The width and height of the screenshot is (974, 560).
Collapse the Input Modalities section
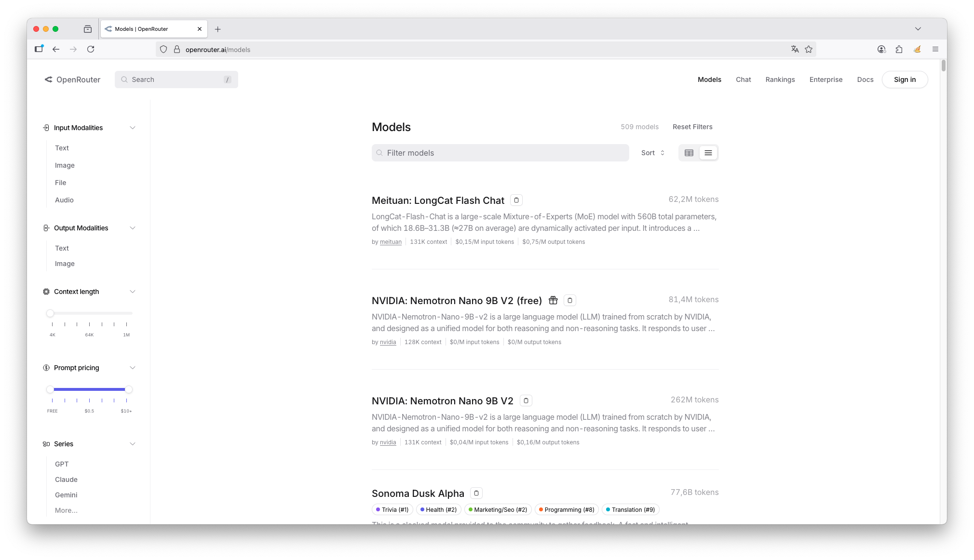[x=133, y=128]
